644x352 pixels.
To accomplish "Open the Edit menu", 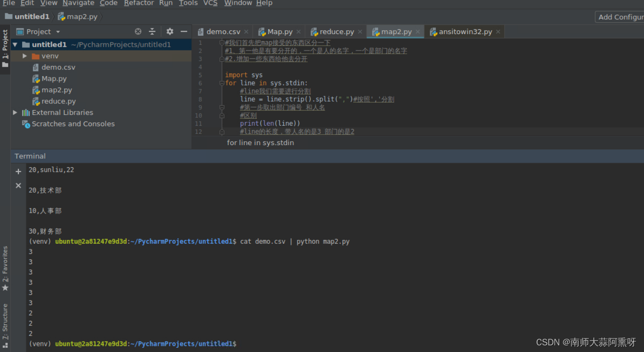I will 27,3.
